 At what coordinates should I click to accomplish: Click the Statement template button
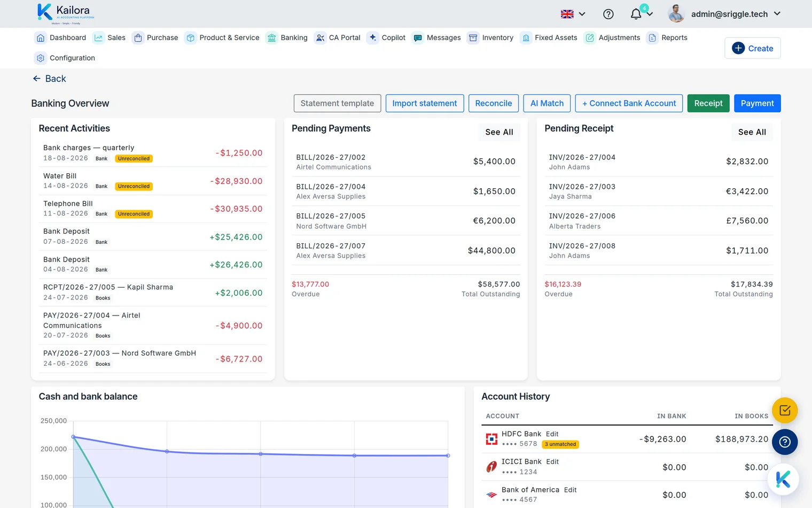point(337,103)
